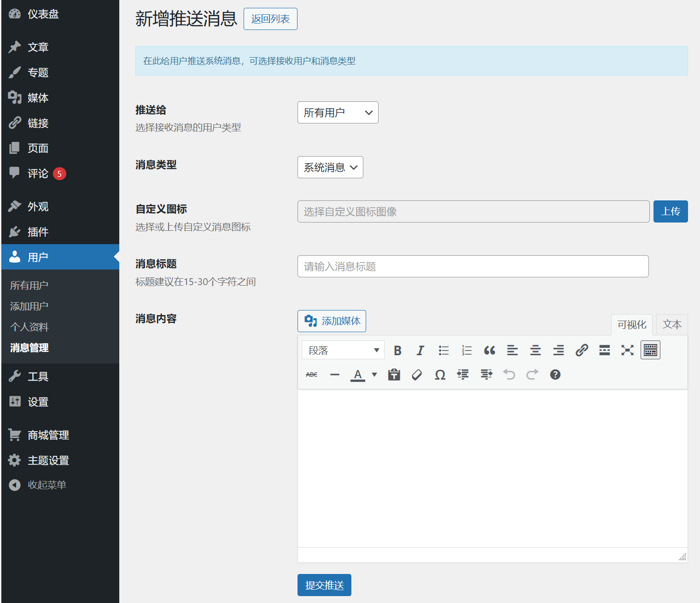The height and width of the screenshot is (603, 700).
Task: Focus the custom icon image input field
Action: 473,211
